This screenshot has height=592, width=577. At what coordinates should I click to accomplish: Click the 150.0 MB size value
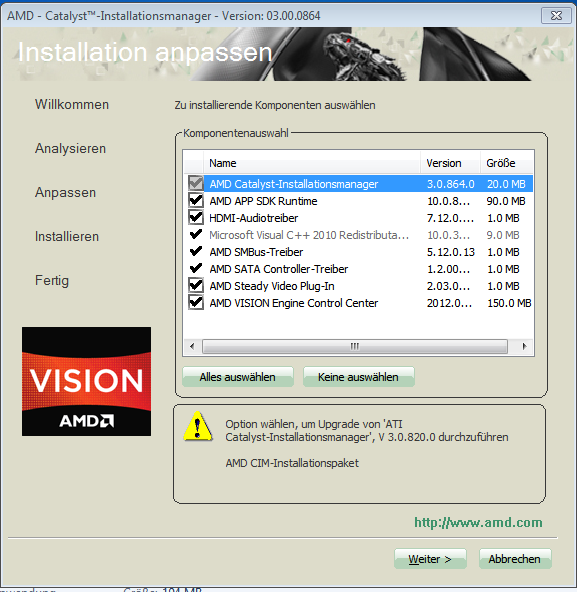point(509,303)
